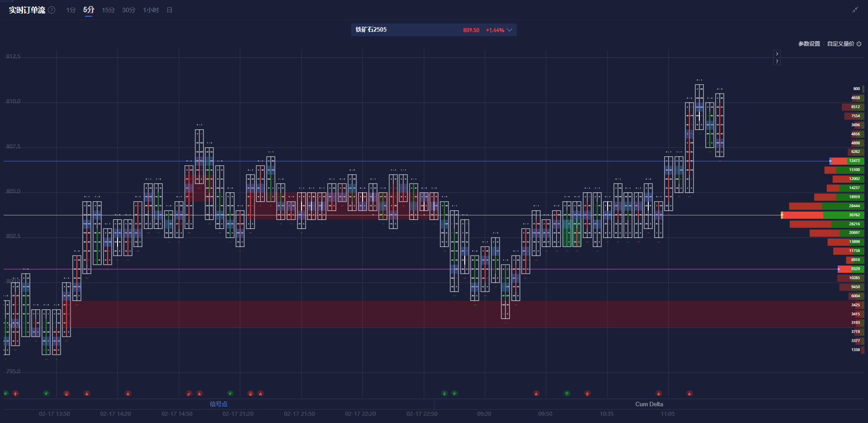Image resolution: width=868 pixels, height=423 pixels.
Task: Exit fullscreen using the collapse arrows icon
Action: [855, 10]
